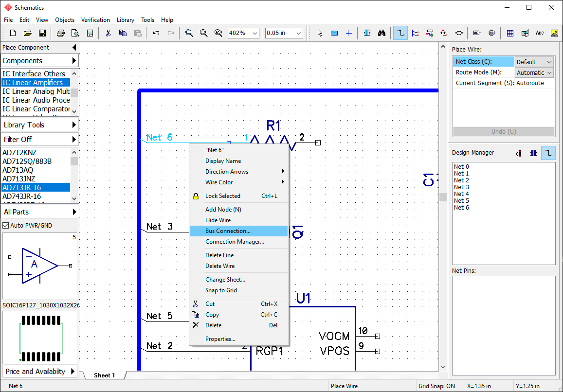Open the Verification menu
Image resolution: width=563 pixels, height=392 pixels.
point(95,20)
